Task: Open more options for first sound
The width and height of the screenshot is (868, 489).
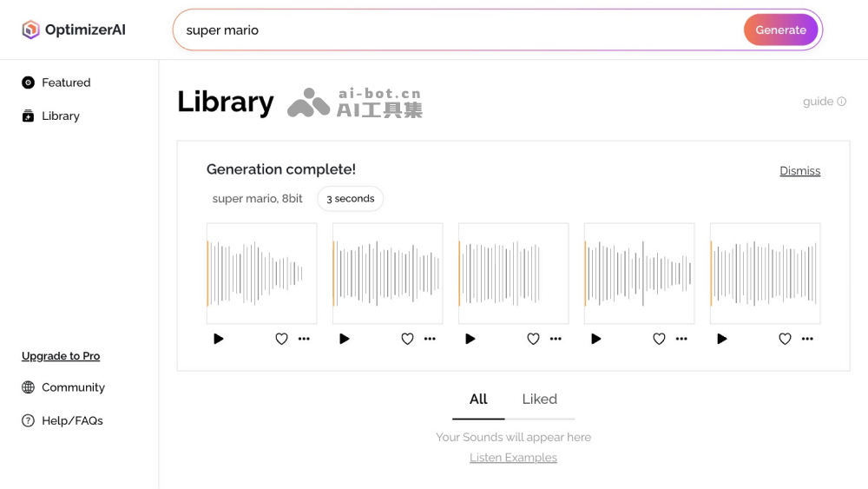Action: [x=304, y=339]
